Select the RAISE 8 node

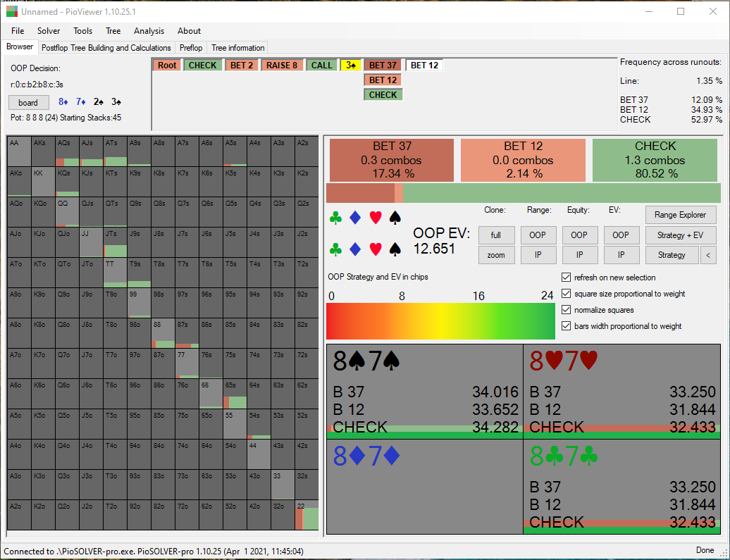(282, 66)
